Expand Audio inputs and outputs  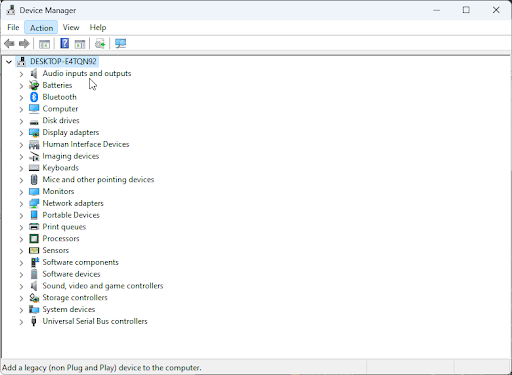tap(21, 74)
